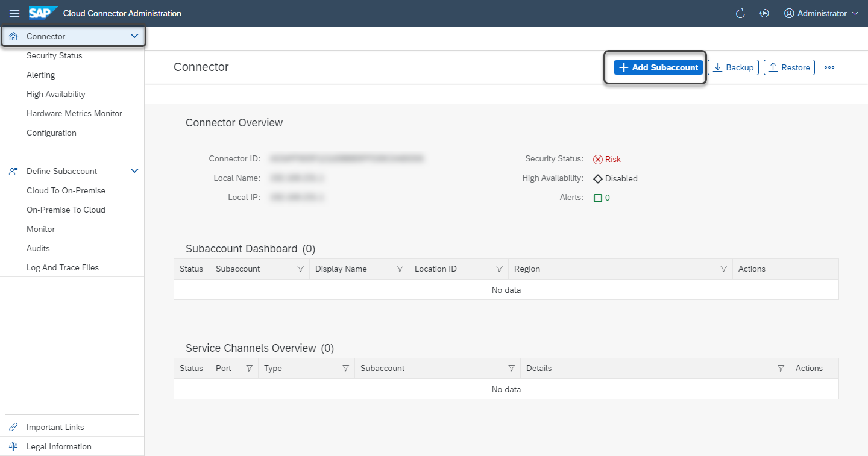The image size is (868, 456).
Task: Open Legal Information
Action: click(x=59, y=446)
